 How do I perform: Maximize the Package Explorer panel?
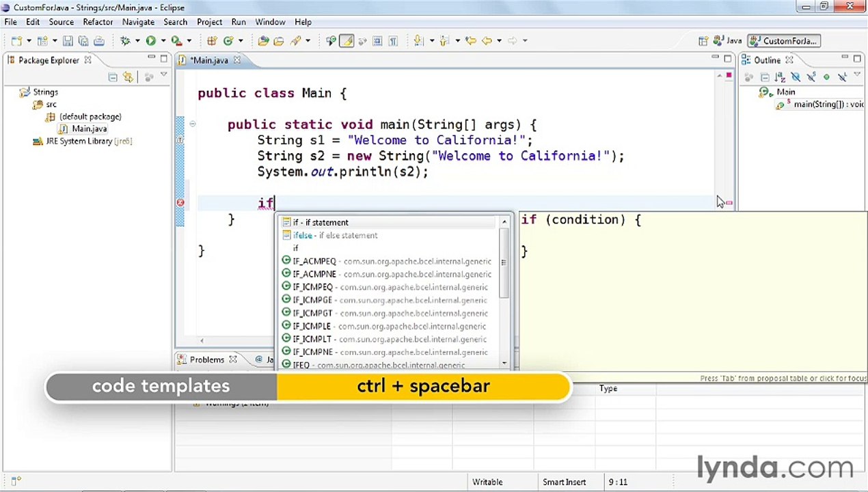click(164, 59)
